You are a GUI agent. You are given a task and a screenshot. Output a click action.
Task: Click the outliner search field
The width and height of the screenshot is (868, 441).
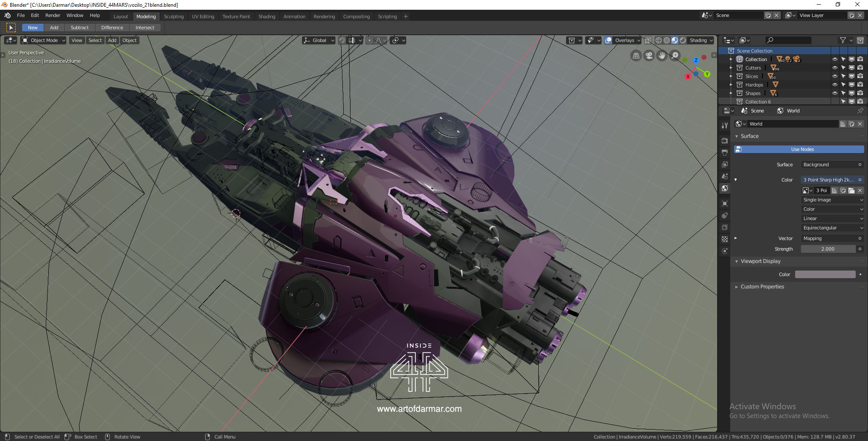788,40
